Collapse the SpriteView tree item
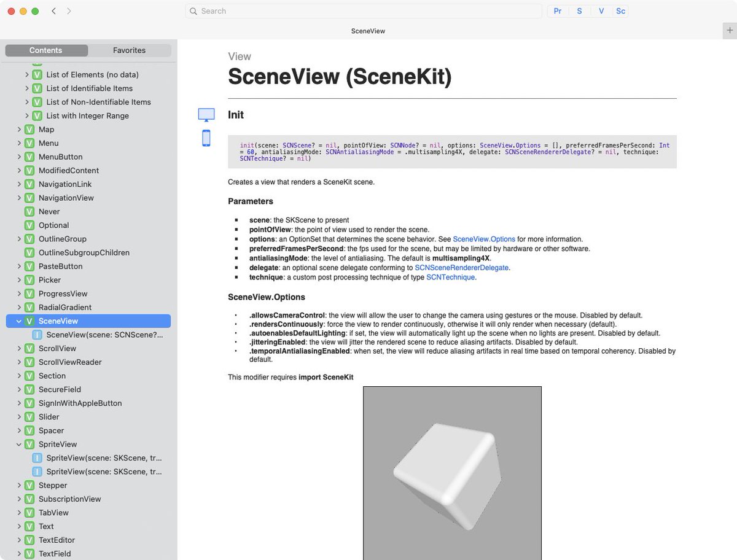The height and width of the screenshot is (560, 737). tap(19, 445)
